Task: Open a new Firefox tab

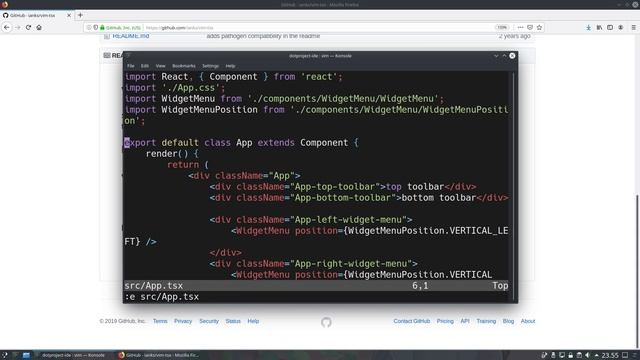Action: click(80, 15)
